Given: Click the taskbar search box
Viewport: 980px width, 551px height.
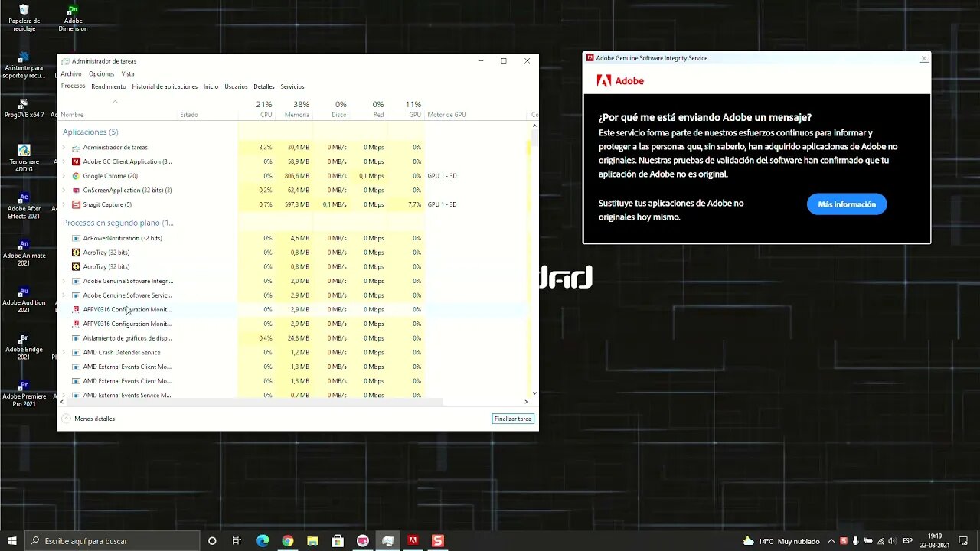Looking at the screenshot, I should tap(113, 541).
